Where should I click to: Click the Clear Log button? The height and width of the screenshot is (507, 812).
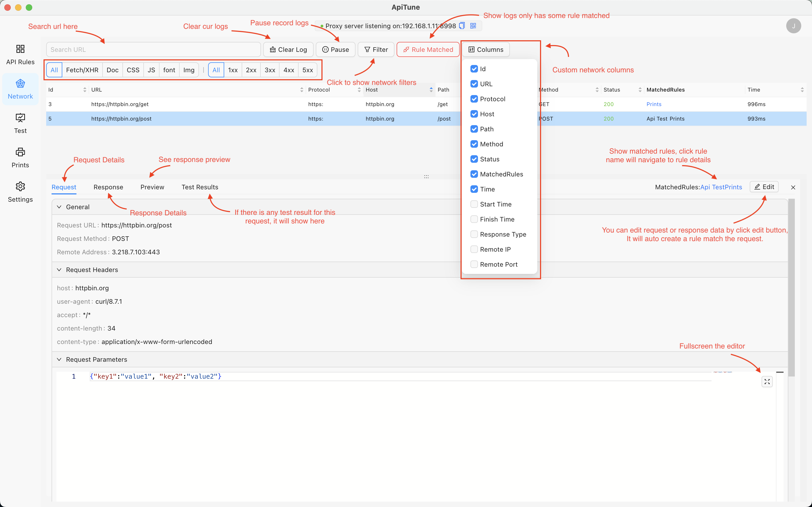tap(288, 50)
